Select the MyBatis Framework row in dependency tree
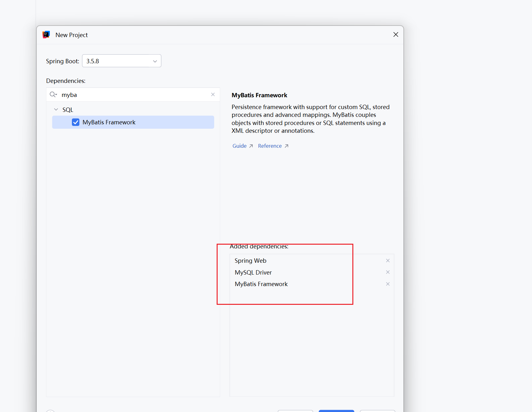 (x=133, y=122)
